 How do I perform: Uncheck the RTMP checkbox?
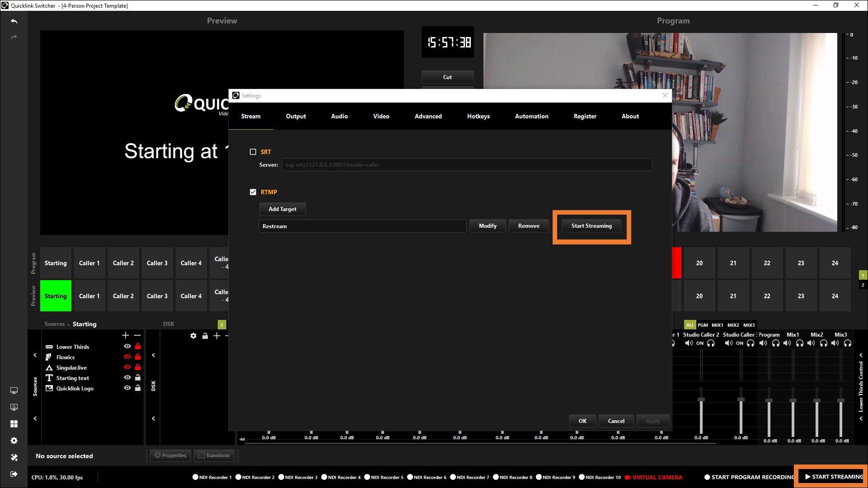point(253,192)
